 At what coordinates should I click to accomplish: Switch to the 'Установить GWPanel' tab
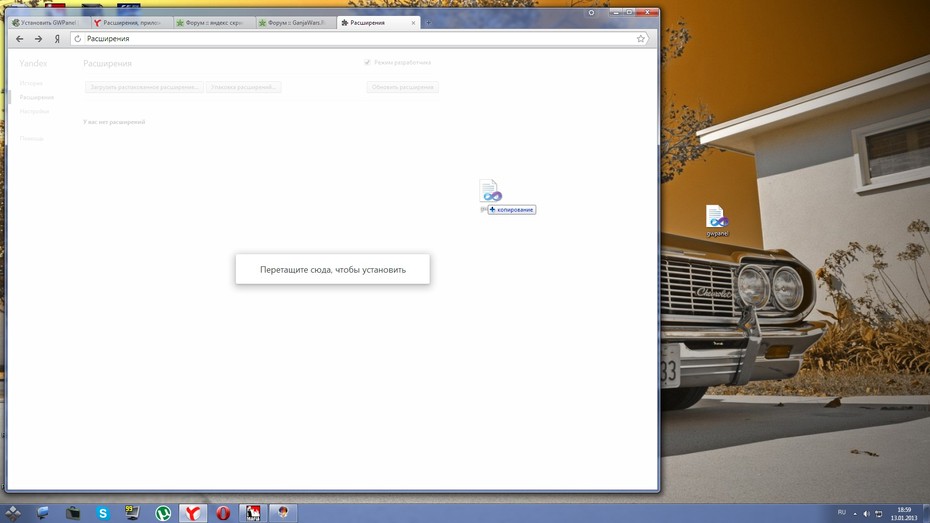click(47, 23)
